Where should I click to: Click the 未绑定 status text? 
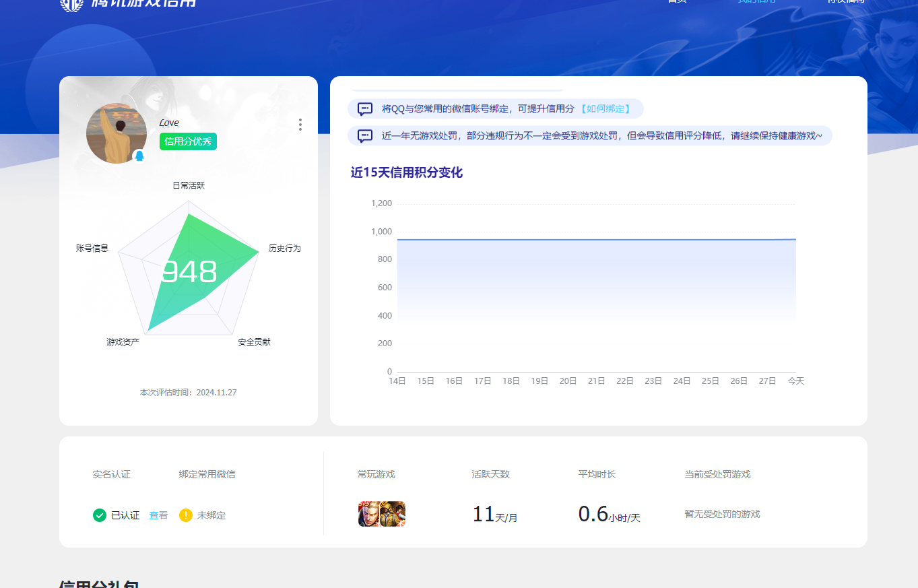pos(211,515)
